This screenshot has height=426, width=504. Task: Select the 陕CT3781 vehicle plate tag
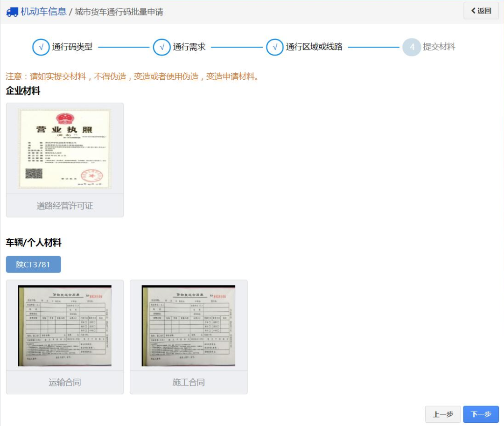pos(33,265)
